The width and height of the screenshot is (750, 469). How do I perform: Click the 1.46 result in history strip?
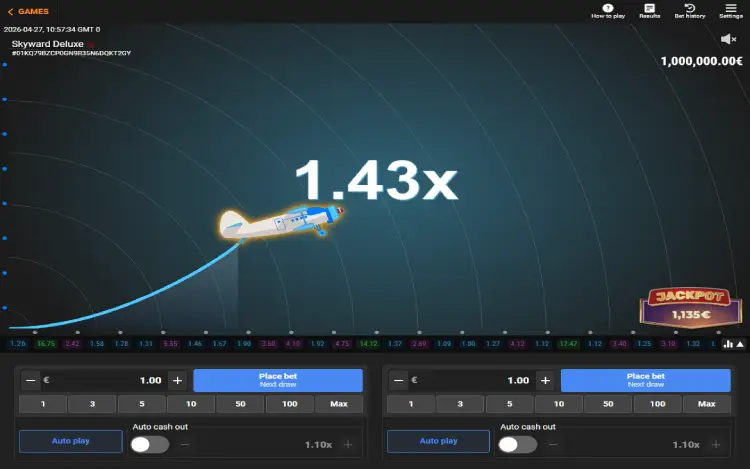pos(195,344)
